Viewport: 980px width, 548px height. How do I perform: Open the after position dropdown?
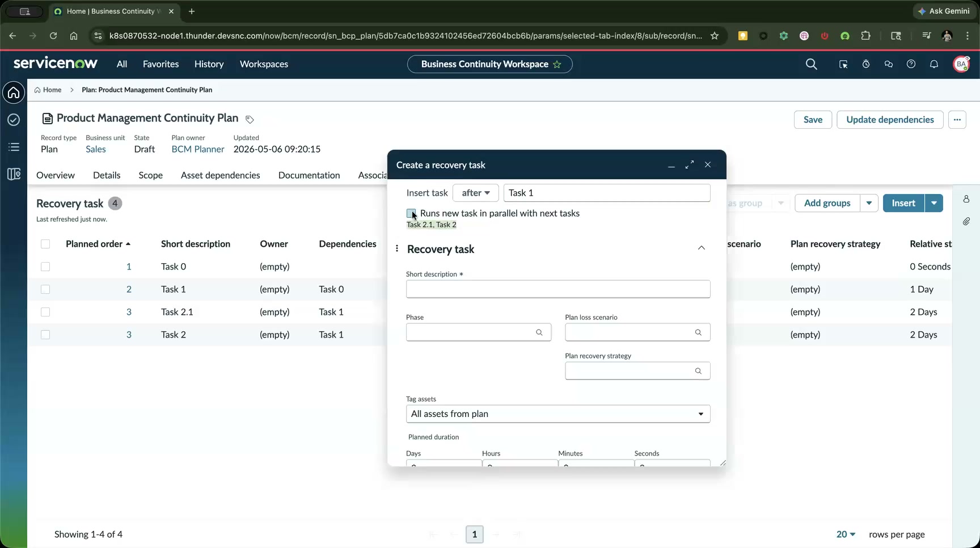click(475, 193)
